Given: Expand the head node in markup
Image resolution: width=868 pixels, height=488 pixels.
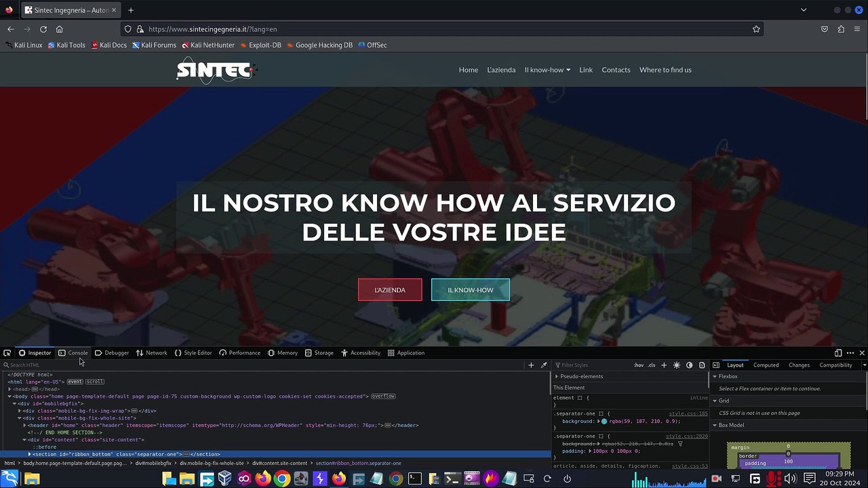Looking at the screenshot, I should pos(10,389).
